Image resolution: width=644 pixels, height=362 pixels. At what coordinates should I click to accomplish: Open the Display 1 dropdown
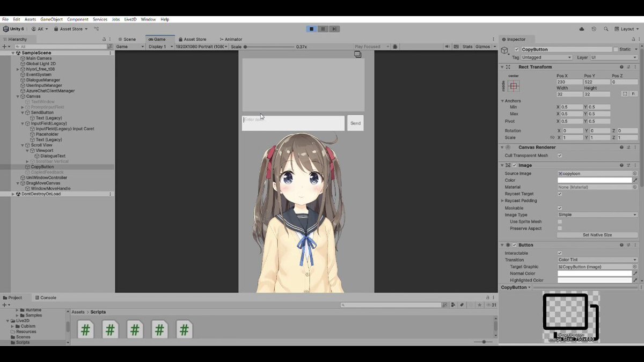pyautogui.click(x=160, y=47)
